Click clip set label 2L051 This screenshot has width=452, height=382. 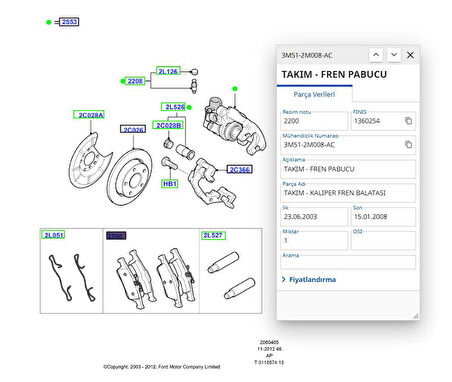click(53, 235)
